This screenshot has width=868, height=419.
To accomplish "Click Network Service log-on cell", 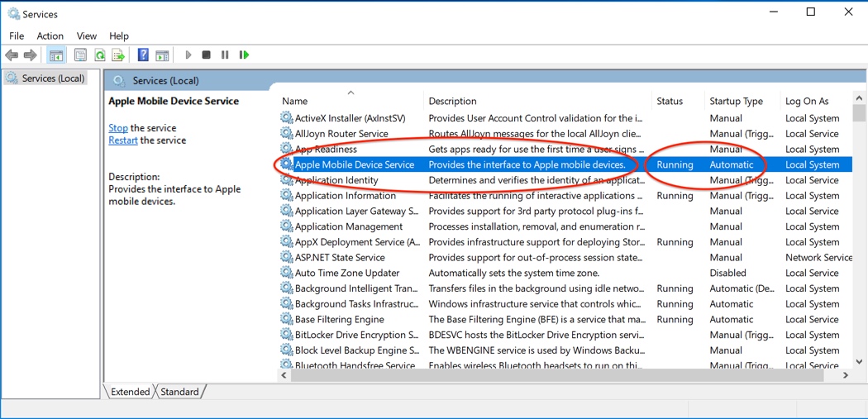I will pyautogui.click(x=818, y=257).
